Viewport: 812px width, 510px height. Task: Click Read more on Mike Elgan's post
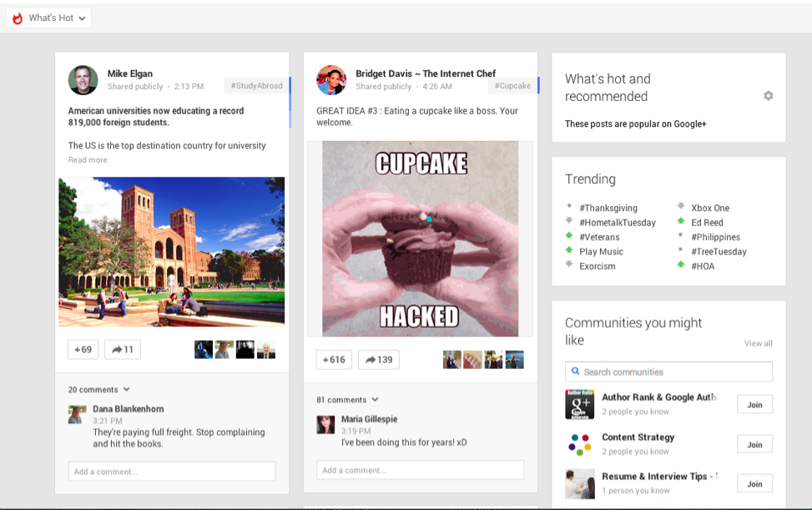pos(88,160)
